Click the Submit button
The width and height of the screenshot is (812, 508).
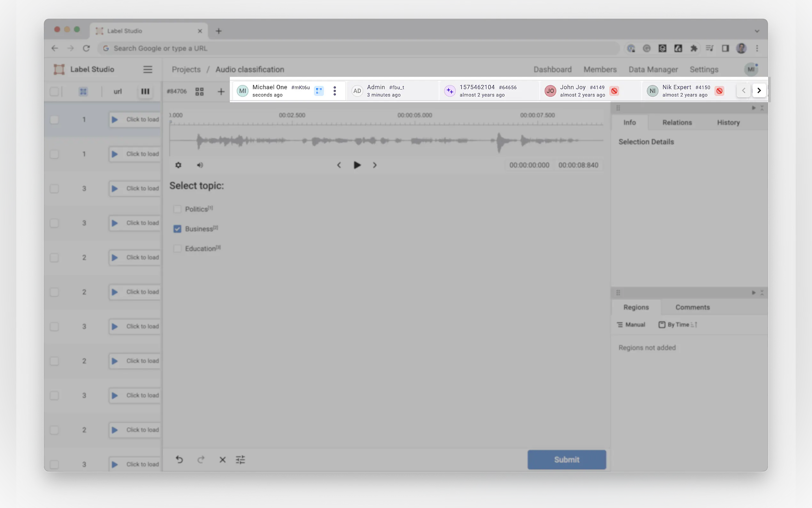(566, 459)
